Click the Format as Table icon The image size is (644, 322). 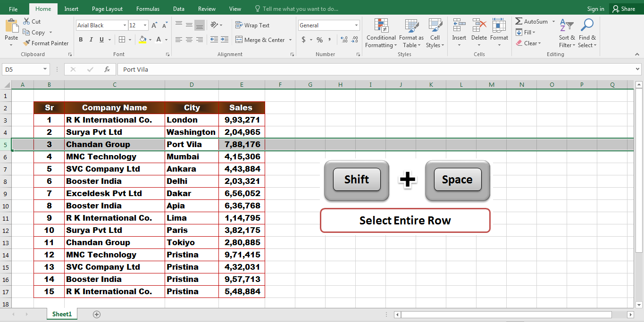411,25
